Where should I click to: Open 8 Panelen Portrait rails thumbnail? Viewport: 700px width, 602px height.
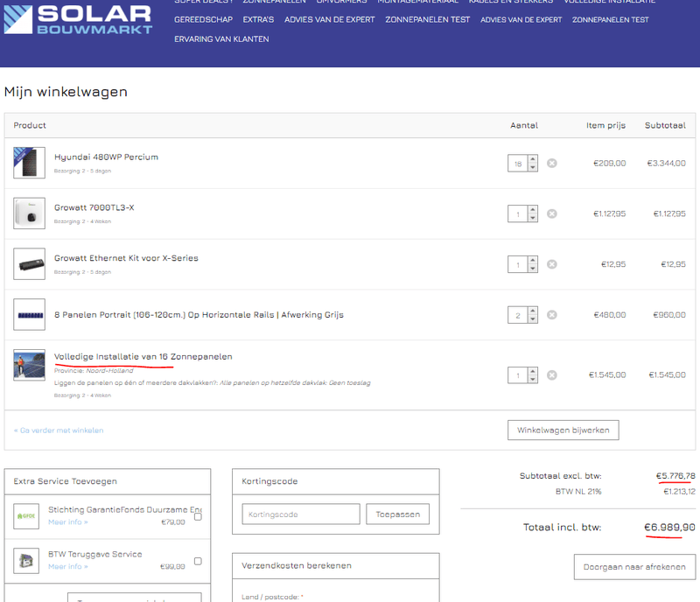tap(29, 314)
